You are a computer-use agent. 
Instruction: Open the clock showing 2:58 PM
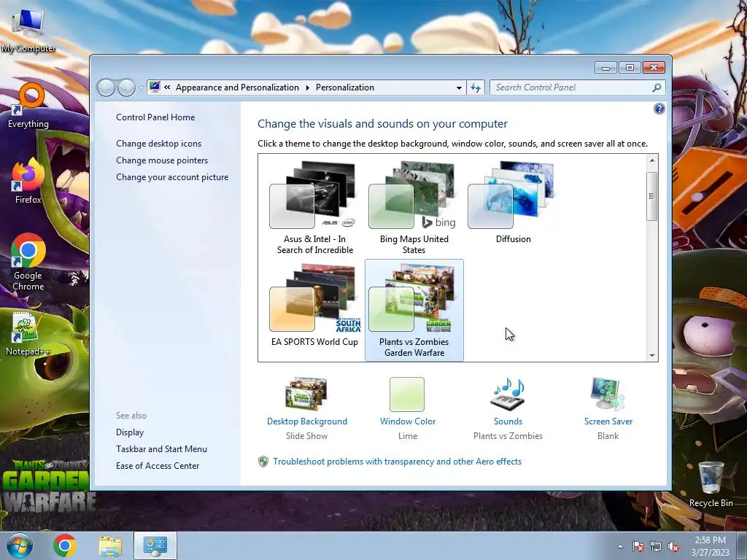coord(710,546)
